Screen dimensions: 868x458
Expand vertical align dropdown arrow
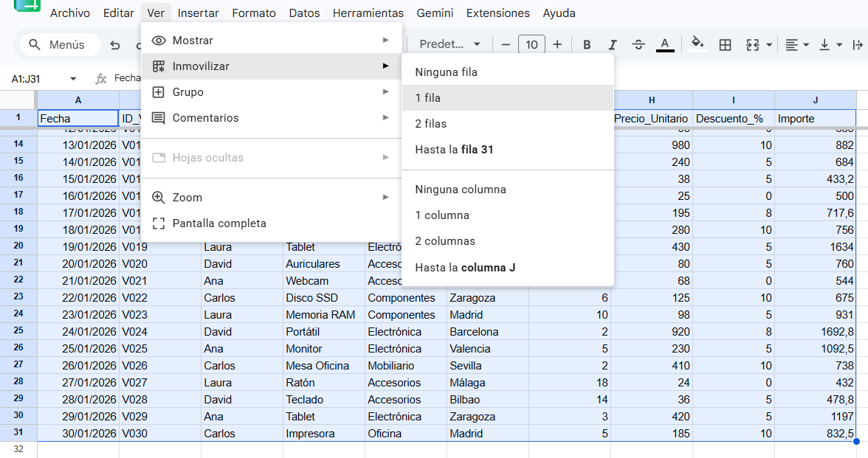[839, 45]
